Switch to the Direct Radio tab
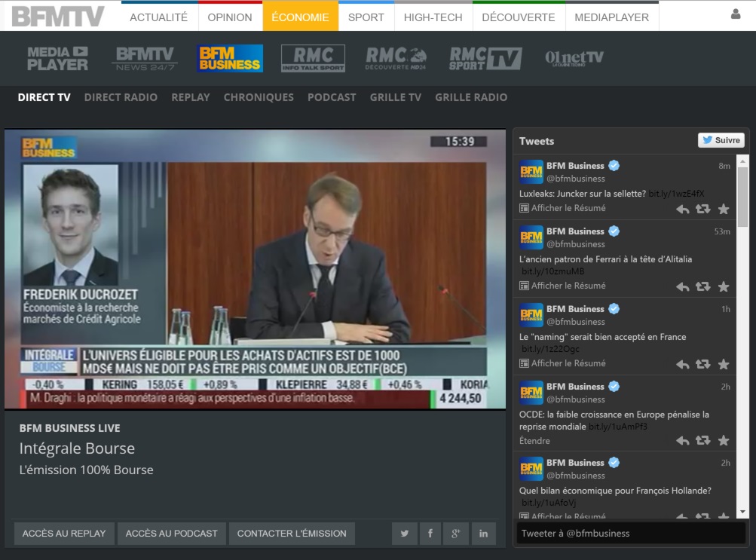Image resolution: width=756 pixels, height=560 pixels. click(121, 97)
